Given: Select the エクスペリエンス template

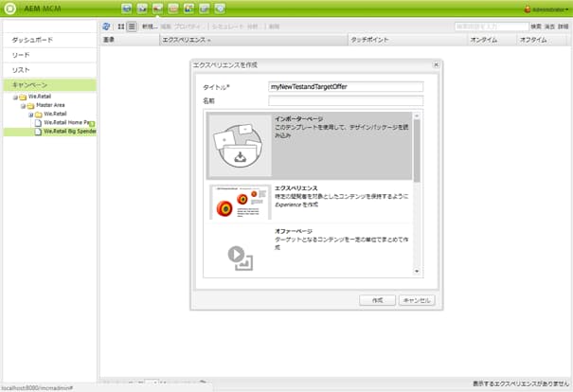Looking at the screenshot, I should [x=309, y=202].
